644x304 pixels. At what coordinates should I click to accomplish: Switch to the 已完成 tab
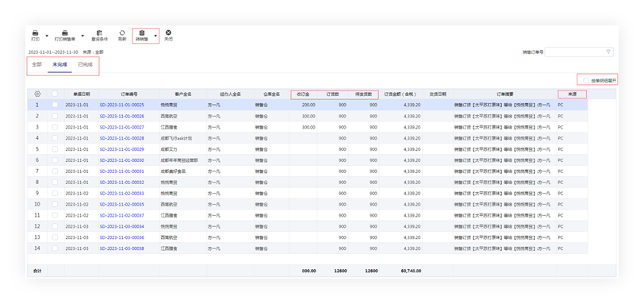tap(85, 64)
